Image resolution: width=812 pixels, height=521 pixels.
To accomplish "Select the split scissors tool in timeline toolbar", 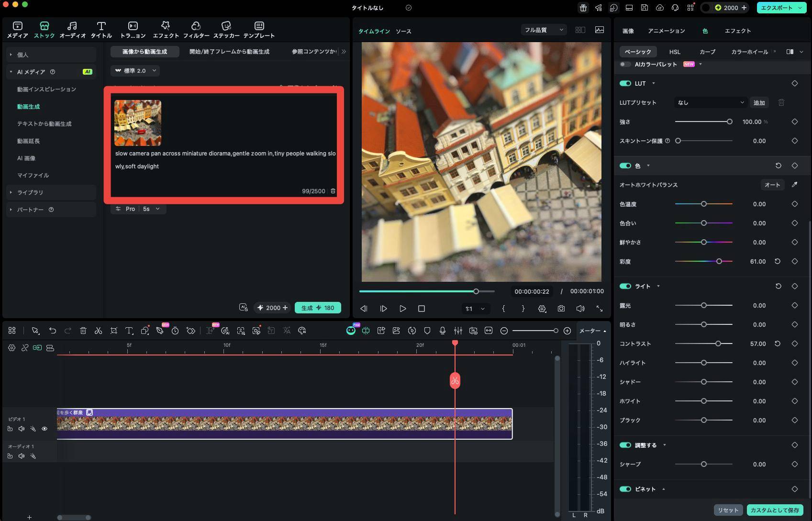I will 98,331.
